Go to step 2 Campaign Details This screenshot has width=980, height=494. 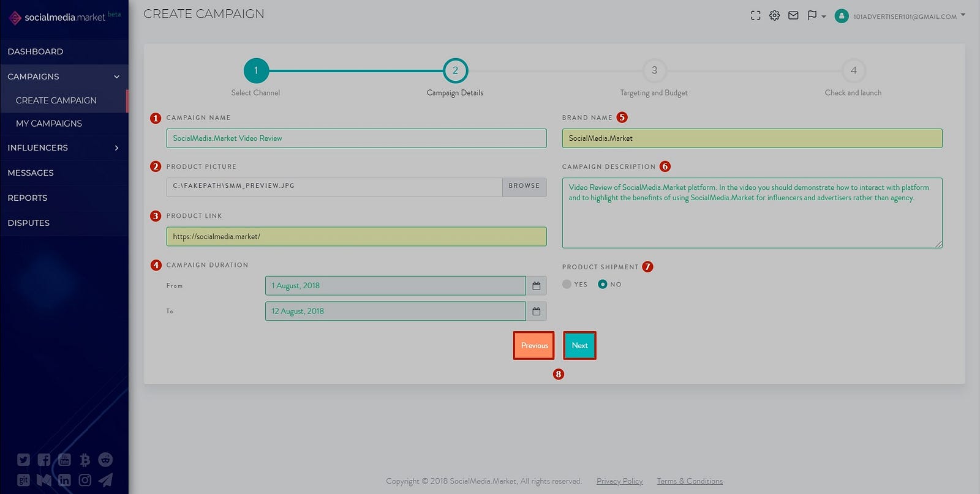click(x=455, y=70)
